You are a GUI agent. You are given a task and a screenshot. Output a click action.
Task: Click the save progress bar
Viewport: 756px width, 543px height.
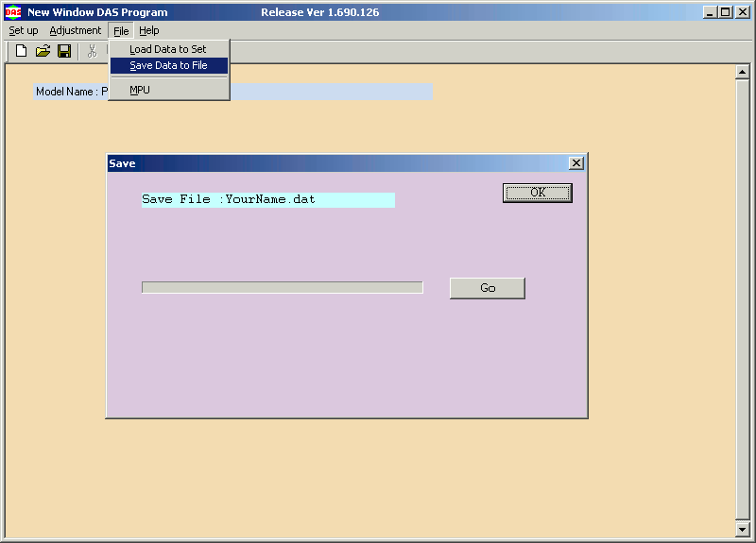tap(283, 287)
